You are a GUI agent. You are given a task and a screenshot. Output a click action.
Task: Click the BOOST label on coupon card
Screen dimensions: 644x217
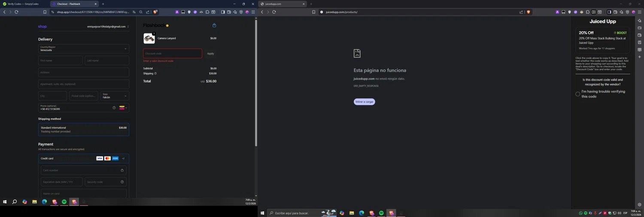point(620,33)
